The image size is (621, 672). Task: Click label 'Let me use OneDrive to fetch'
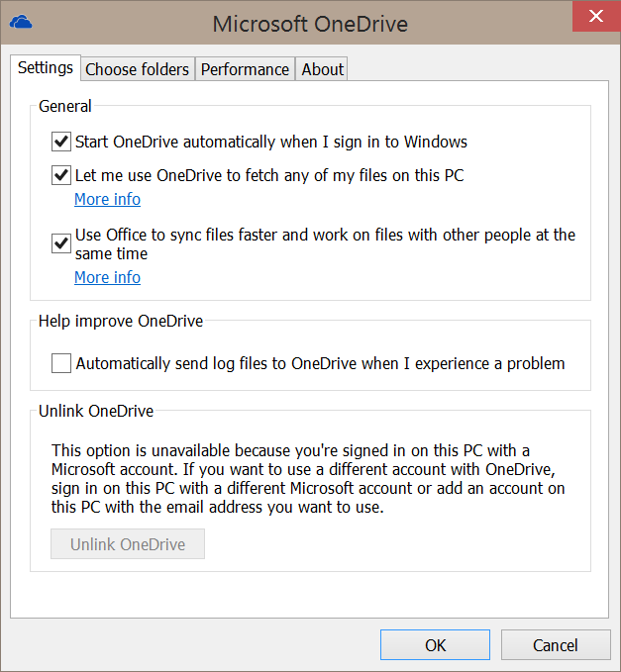[x=269, y=175]
